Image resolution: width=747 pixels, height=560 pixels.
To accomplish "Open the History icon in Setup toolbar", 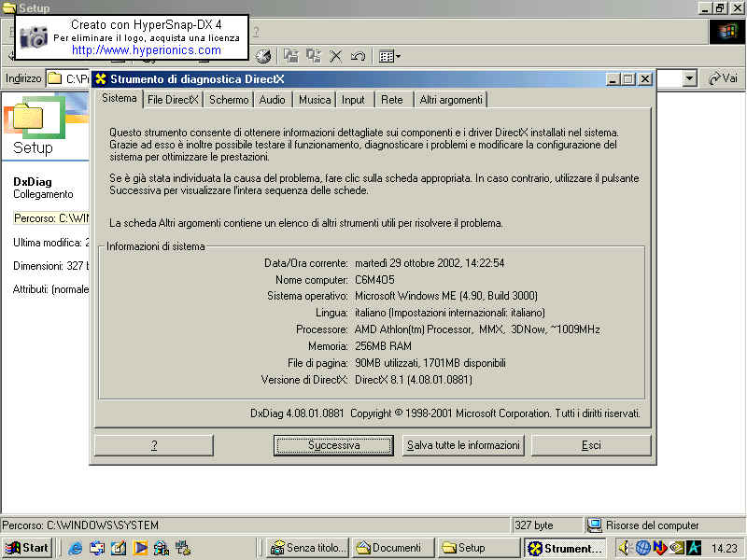I will (x=263, y=56).
